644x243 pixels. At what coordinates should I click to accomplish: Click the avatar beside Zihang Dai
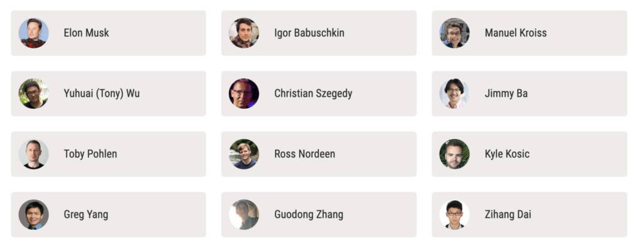pyautogui.click(x=454, y=214)
